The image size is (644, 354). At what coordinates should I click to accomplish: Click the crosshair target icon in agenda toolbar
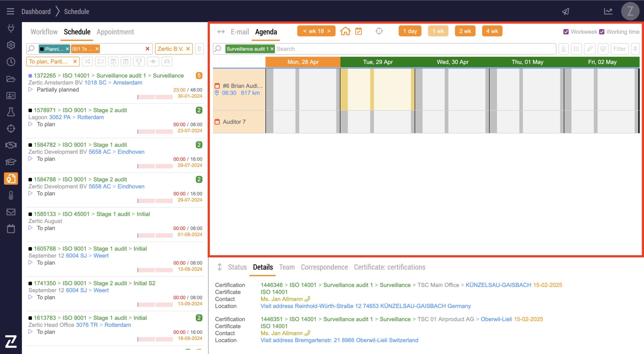point(379,31)
